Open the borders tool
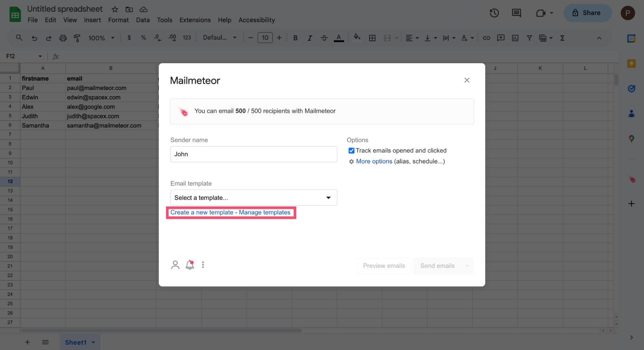Screen dimensions: 644x350 point(372,38)
